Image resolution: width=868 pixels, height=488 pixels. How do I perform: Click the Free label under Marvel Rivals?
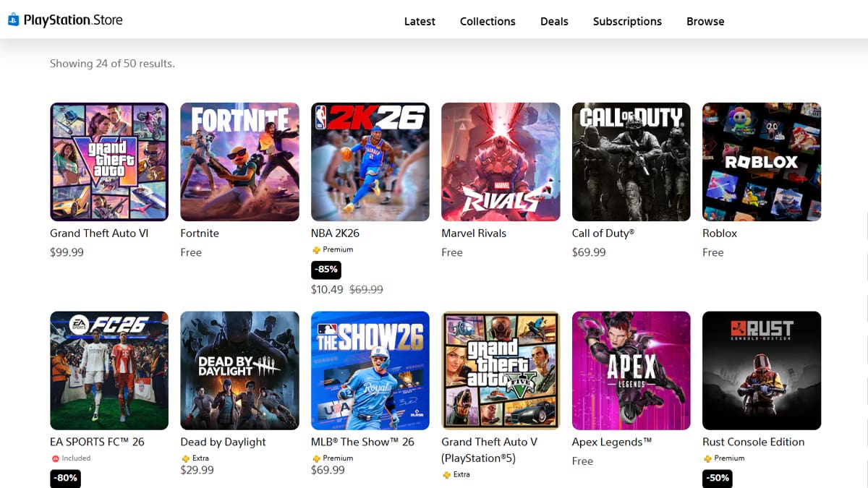[x=452, y=252]
